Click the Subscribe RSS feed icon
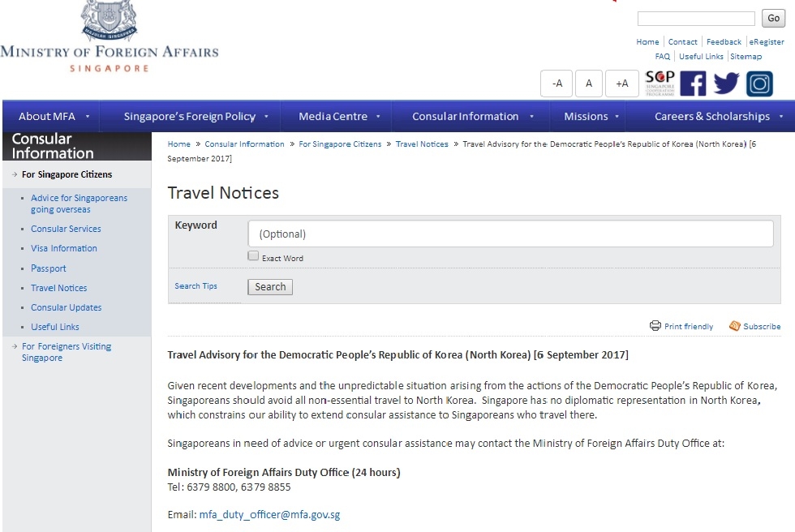 tap(735, 326)
